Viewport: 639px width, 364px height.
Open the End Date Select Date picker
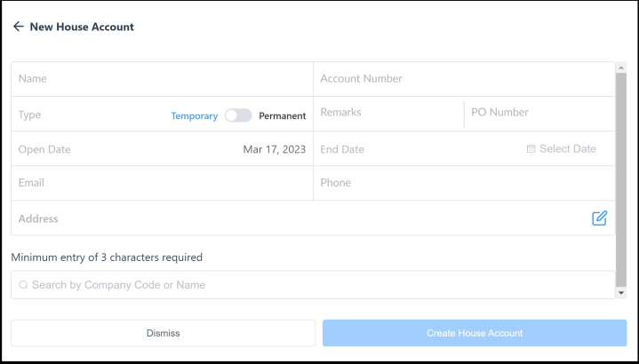tap(567, 149)
